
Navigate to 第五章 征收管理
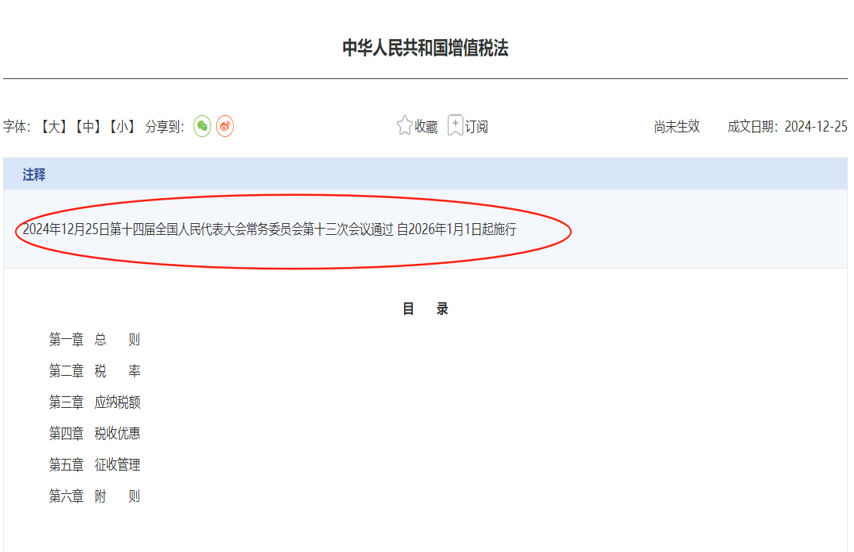pyautogui.click(x=95, y=465)
